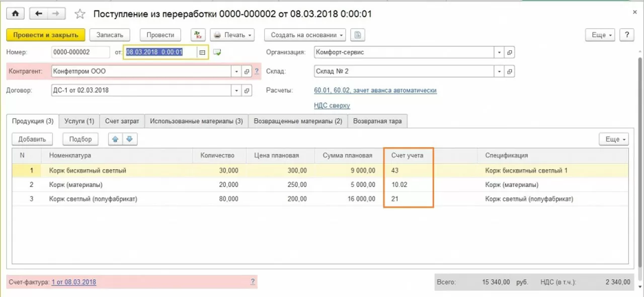Screen dimensions: 644x297
Task: Open the Создать на основании menu
Action: pyautogui.click(x=305, y=35)
